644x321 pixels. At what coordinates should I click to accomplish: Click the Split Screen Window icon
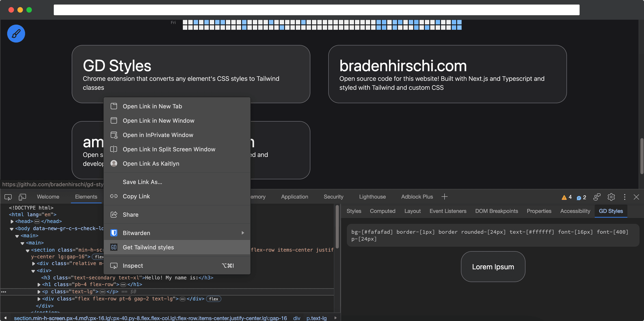click(114, 149)
